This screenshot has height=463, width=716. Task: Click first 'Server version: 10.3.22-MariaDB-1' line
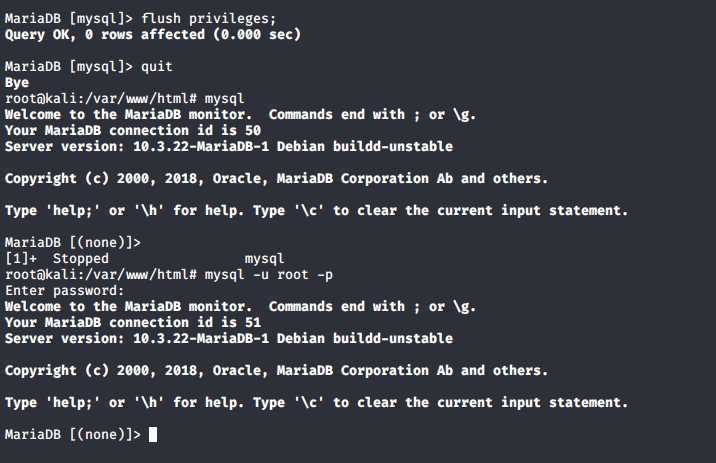point(229,147)
